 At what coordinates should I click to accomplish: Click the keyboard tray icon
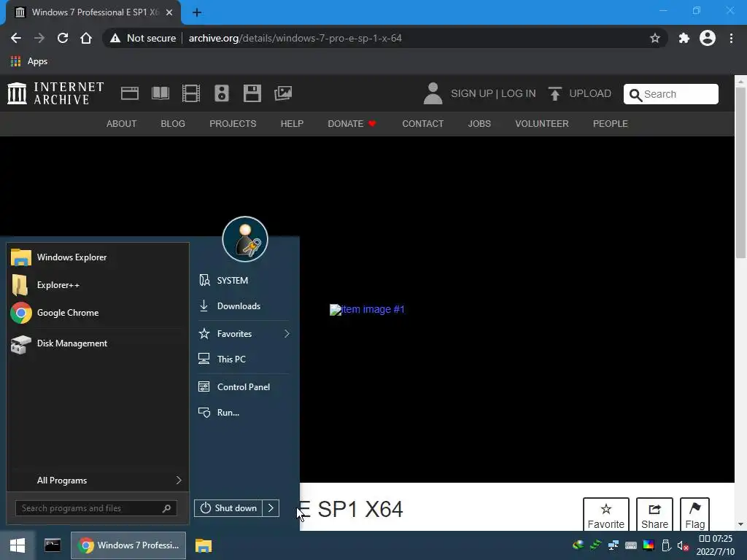pyautogui.click(x=631, y=545)
